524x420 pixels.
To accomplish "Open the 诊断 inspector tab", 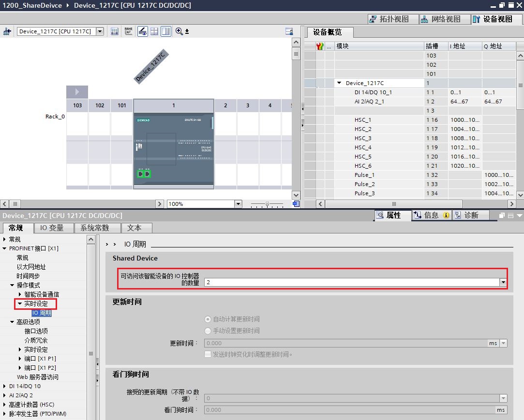I will point(470,216).
